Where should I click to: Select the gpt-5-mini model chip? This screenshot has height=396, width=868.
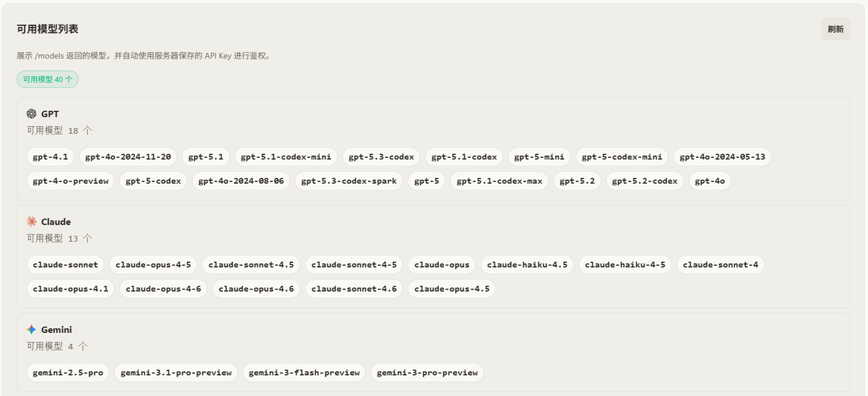(540, 156)
